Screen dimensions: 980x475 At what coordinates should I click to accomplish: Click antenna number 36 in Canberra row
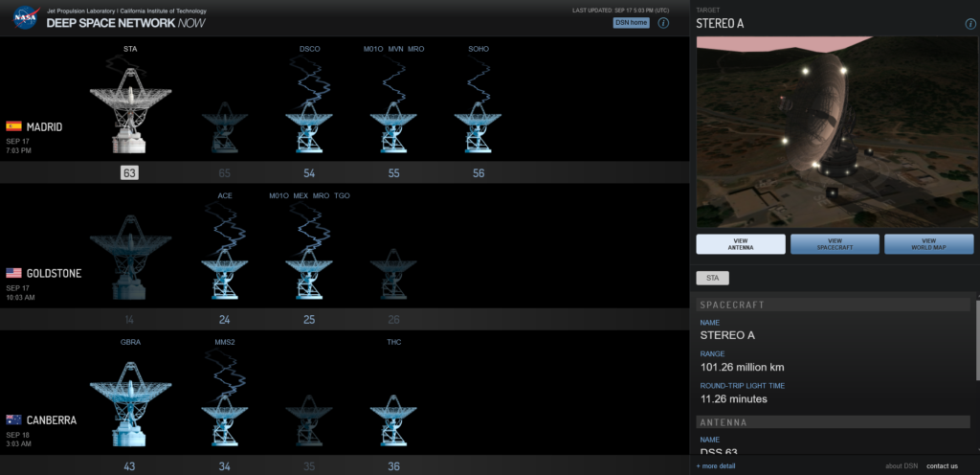393,466
